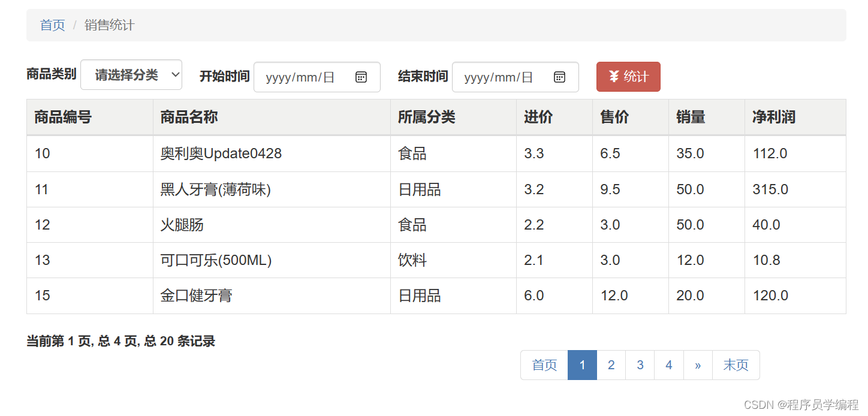Click net profit value 315.0
The image size is (868, 416).
(x=770, y=189)
